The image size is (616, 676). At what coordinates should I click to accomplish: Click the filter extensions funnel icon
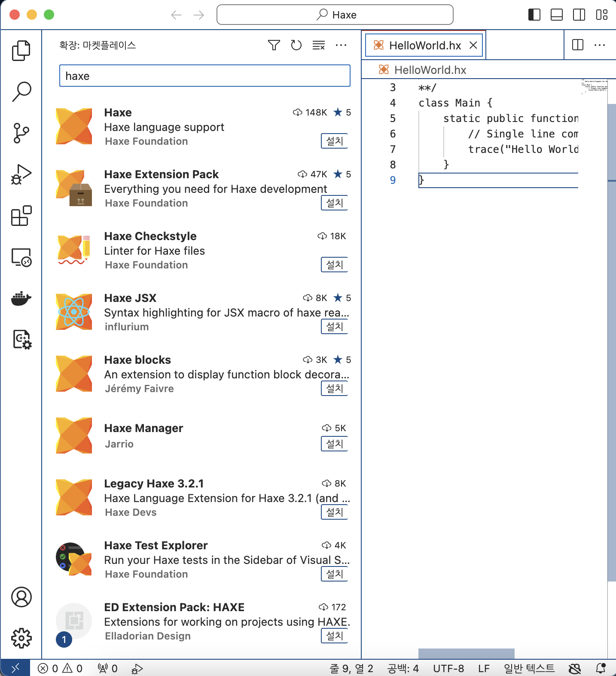click(274, 45)
